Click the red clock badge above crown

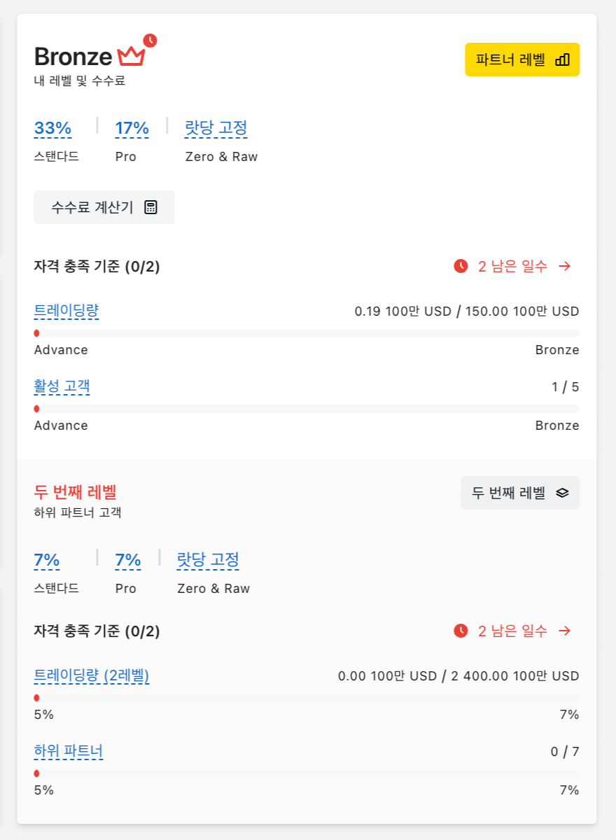150,41
